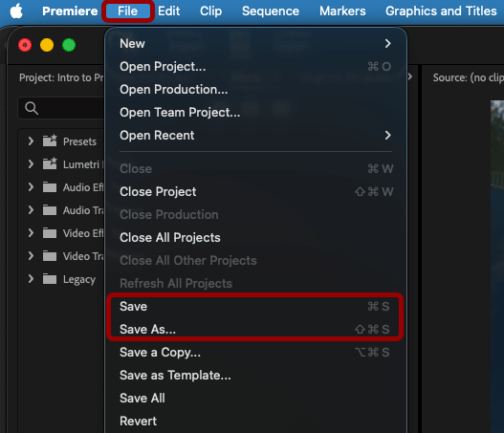Click the effects search field
The image size is (504, 433).
point(61,108)
